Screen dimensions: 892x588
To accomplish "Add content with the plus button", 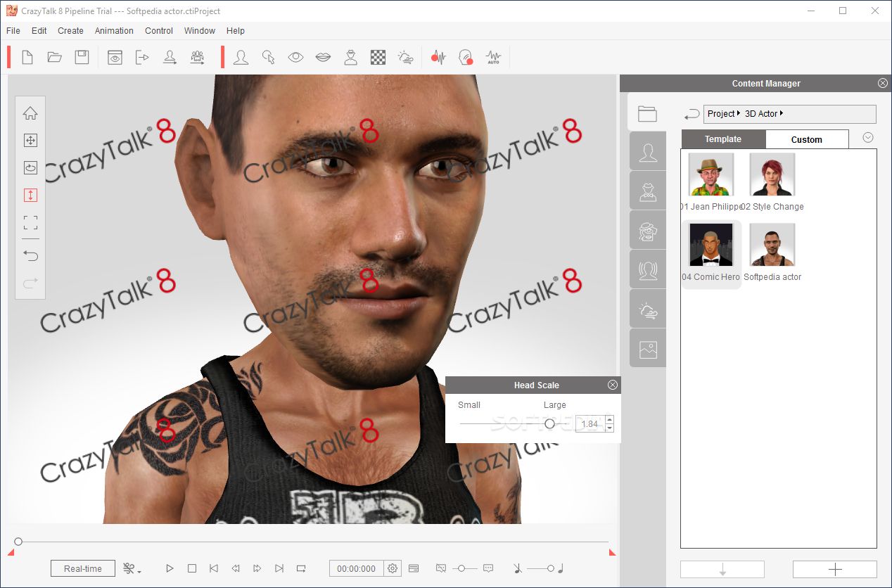I will (x=835, y=569).
